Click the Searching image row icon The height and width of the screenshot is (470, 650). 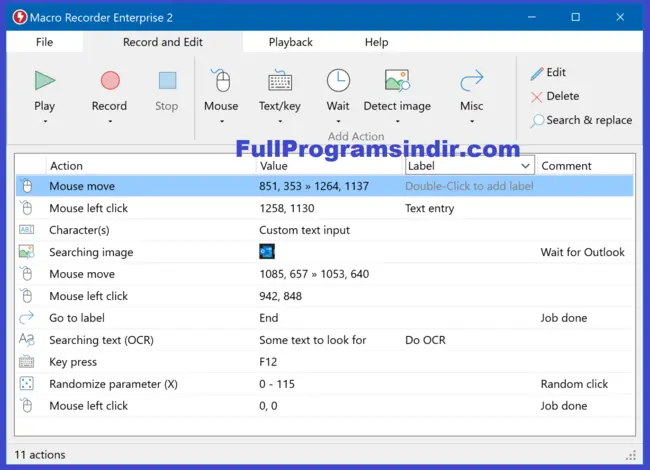pyautogui.click(x=27, y=252)
